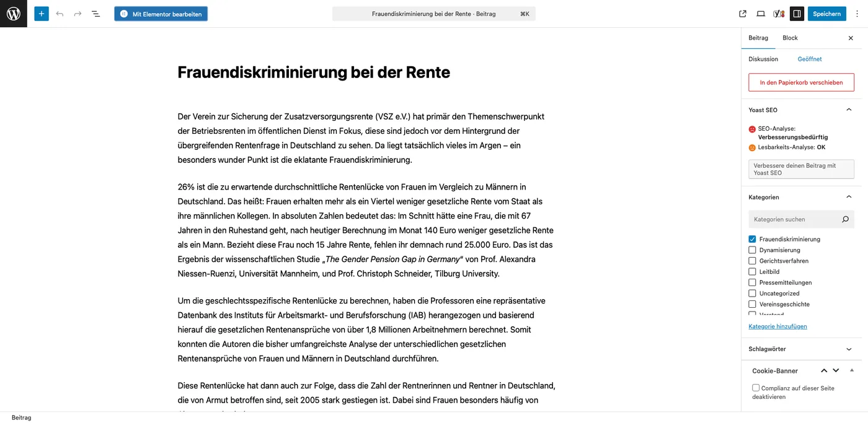Image resolution: width=868 pixels, height=423 pixels.
Task: Click the category search magnifier icon
Action: point(845,219)
